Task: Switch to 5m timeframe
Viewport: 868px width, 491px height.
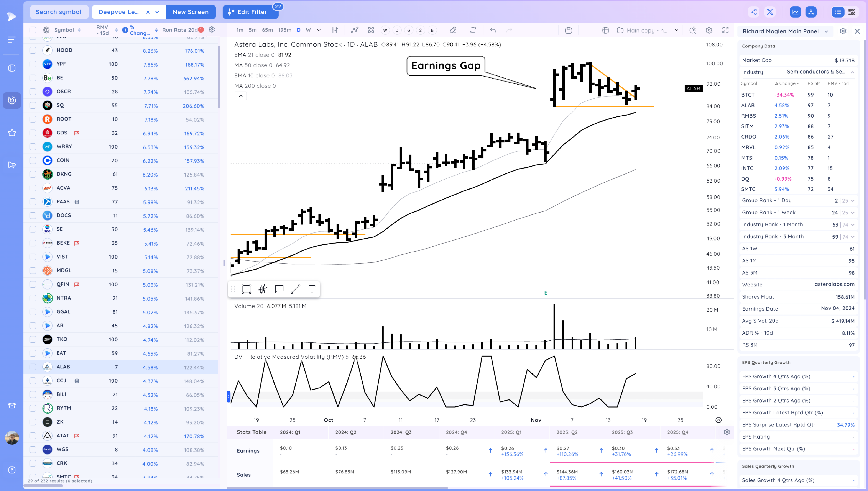Action: 253,30
